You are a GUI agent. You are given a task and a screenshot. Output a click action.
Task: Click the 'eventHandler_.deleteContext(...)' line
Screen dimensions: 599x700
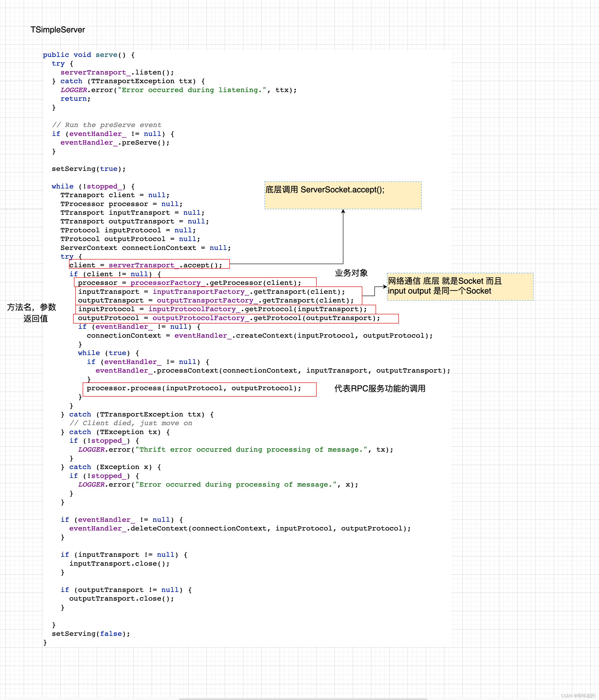[240, 528]
